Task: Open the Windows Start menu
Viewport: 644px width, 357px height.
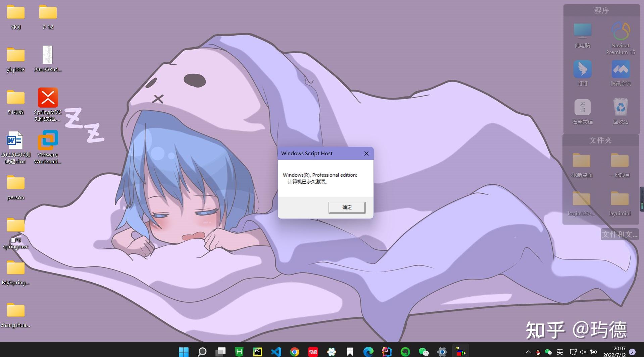Action: 184,352
